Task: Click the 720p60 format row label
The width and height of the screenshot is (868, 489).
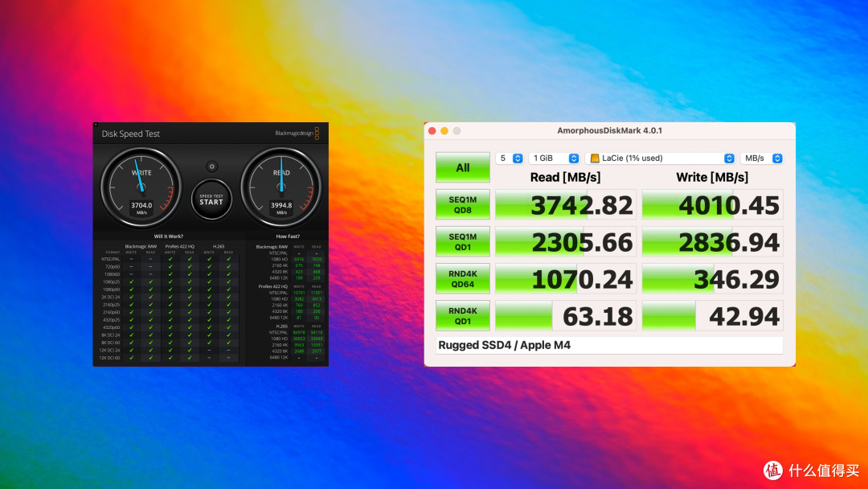Action: 112,266
